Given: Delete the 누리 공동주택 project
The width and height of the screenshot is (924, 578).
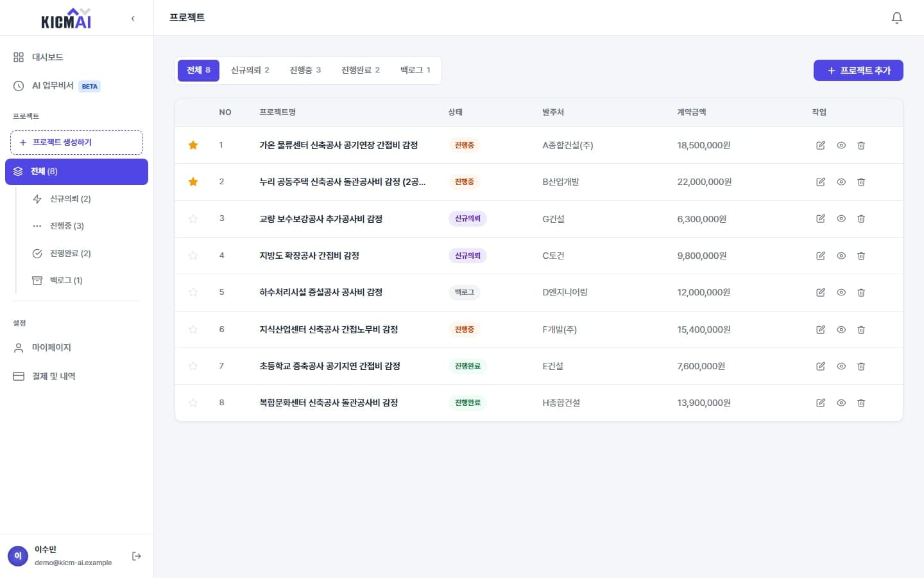Looking at the screenshot, I should pos(861,182).
